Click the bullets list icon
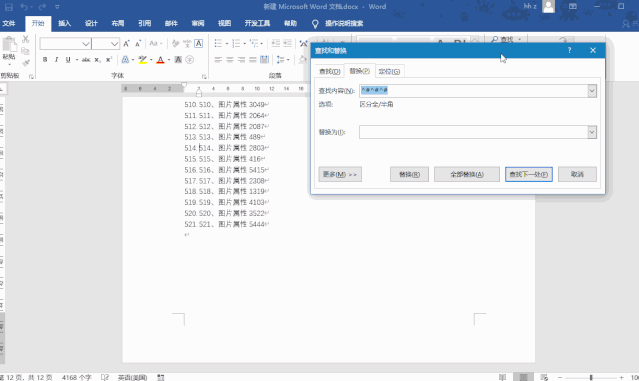 click(218, 43)
